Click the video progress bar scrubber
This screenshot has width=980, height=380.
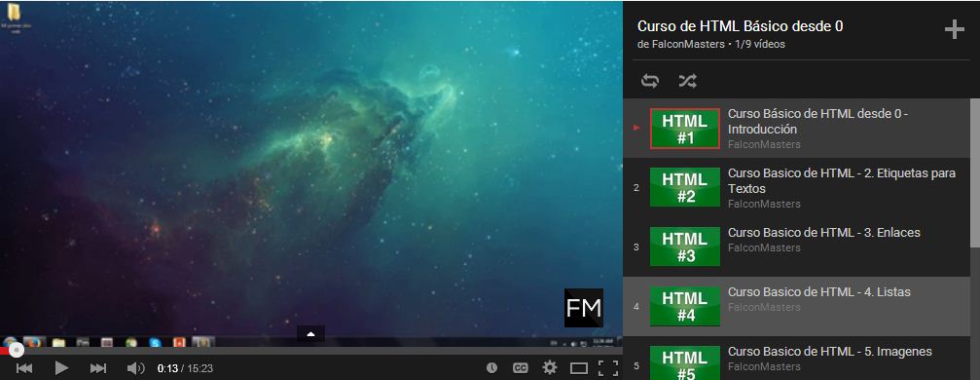(17, 351)
